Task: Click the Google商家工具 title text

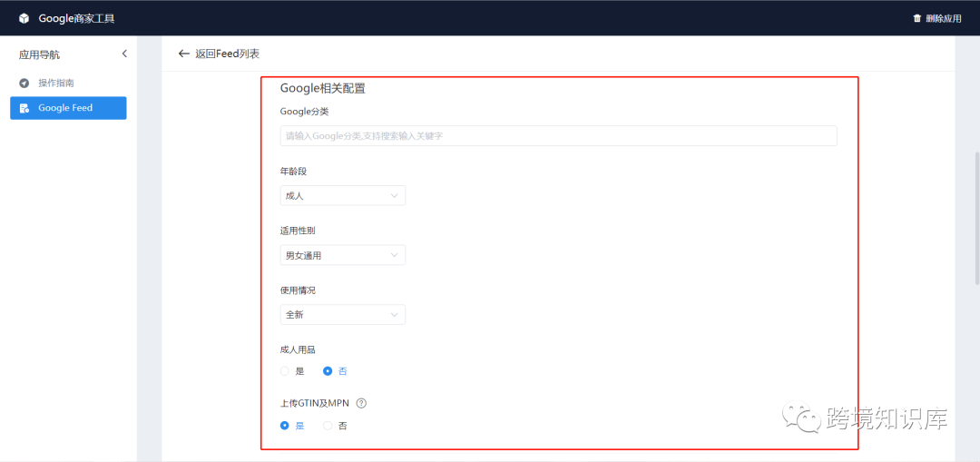Action: pyautogui.click(x=76, y=18)
